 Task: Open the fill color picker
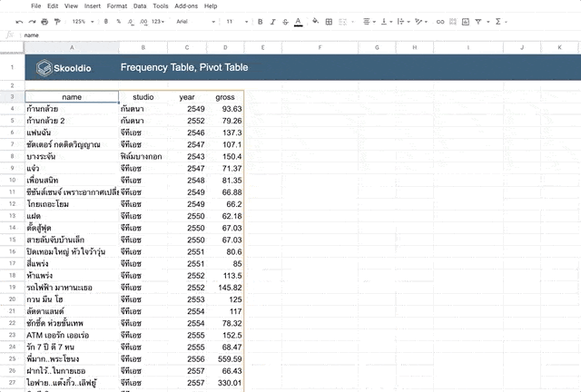point(315,22)
